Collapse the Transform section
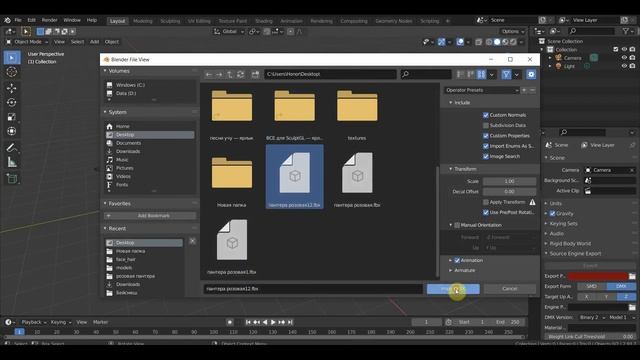 (x=451, y=169)
